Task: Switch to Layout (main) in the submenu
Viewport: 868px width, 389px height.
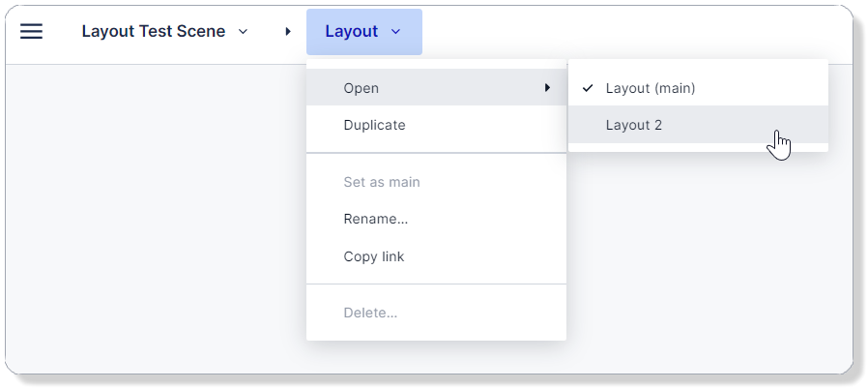Action: tap(651, 88)
